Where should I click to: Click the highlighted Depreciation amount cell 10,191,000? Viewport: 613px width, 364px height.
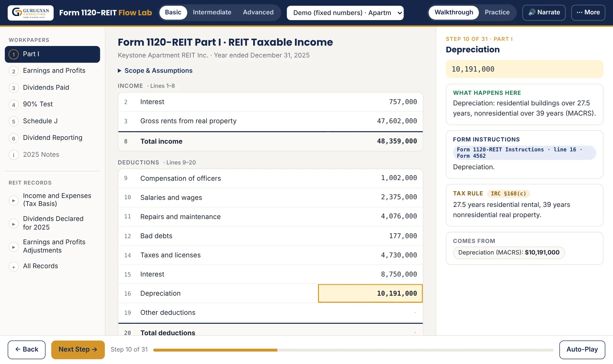click(x=370, y=293)
